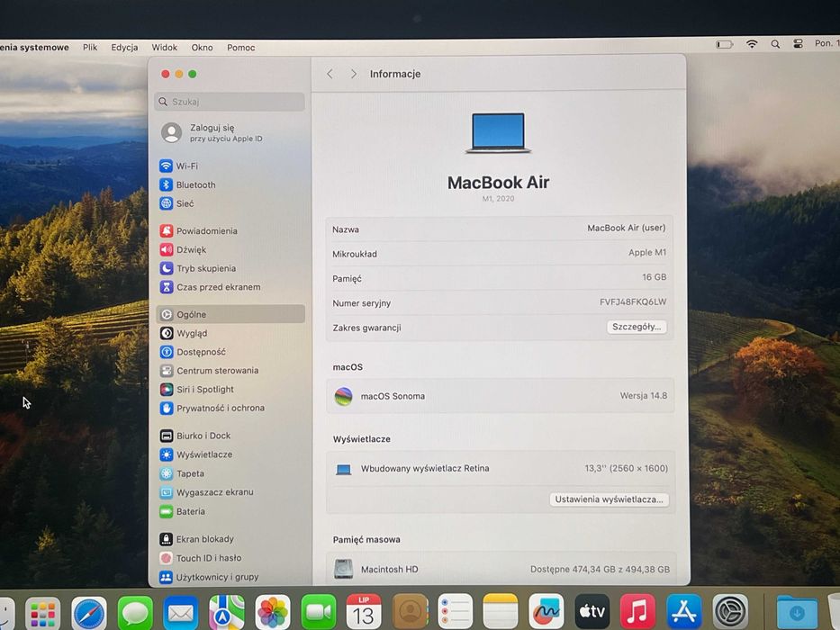Open Bluetooth settings in sidebar
Viewport: 840px width, 630px height.
pos(187,184)
